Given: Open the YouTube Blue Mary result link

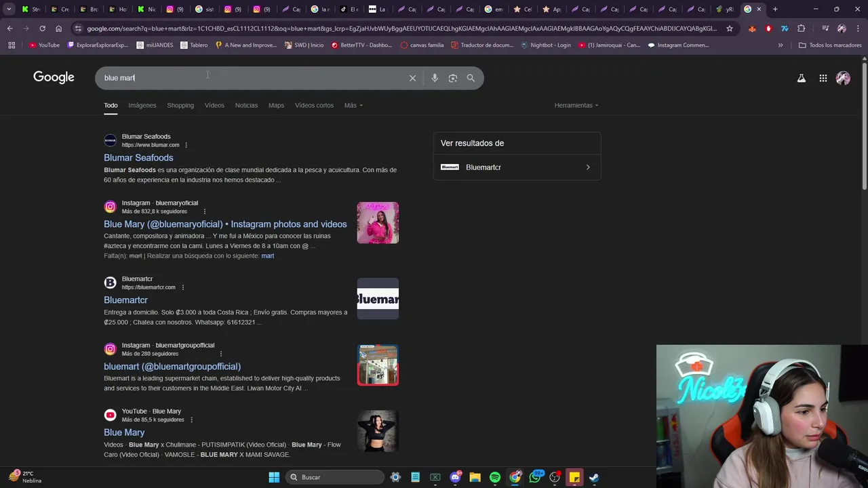Looking at the screenshot, I should [x=124, y=432].
